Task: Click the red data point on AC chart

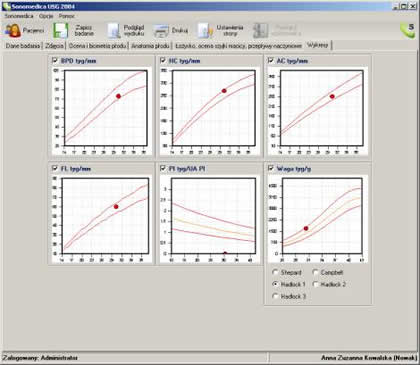Action: [x=332, y=96]
